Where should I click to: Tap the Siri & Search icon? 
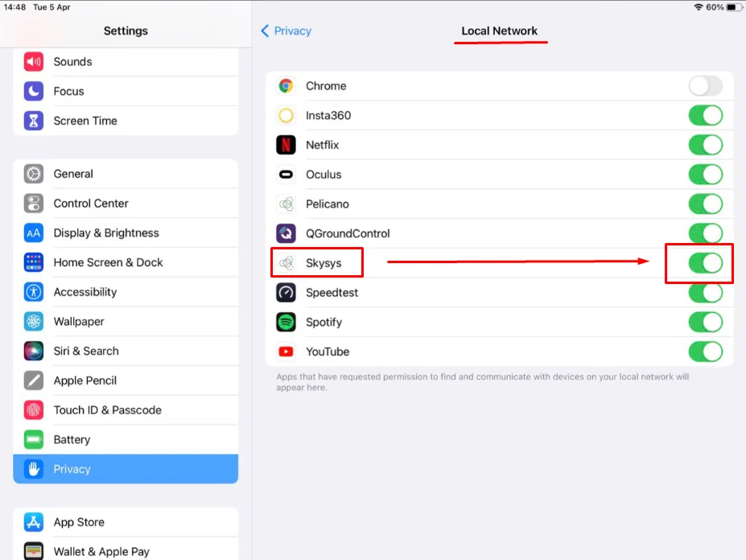tap(33, 351)
